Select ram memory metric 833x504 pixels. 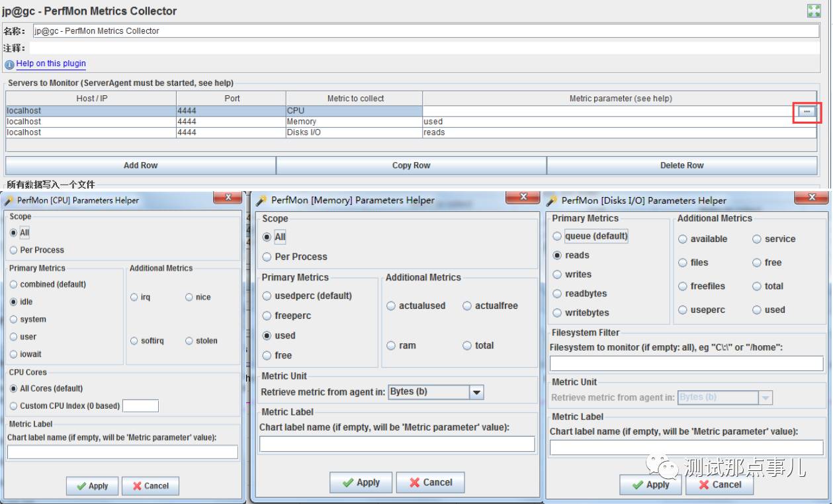click(x=402, y=345)
